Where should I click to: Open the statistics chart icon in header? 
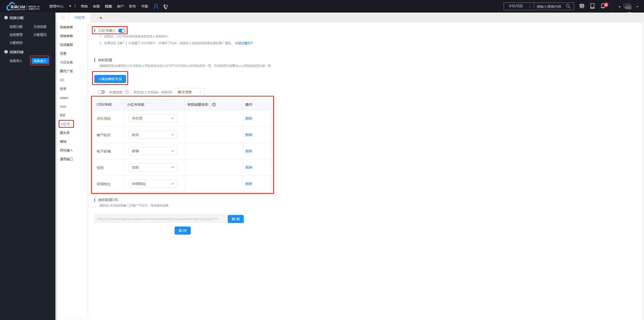click(x=582, y=6)
